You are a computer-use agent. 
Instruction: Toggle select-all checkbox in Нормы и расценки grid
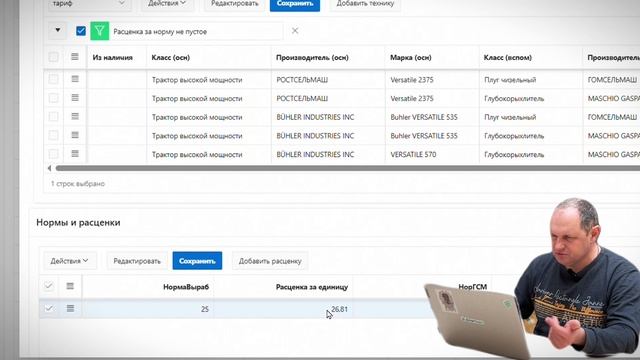pos(49,286)
